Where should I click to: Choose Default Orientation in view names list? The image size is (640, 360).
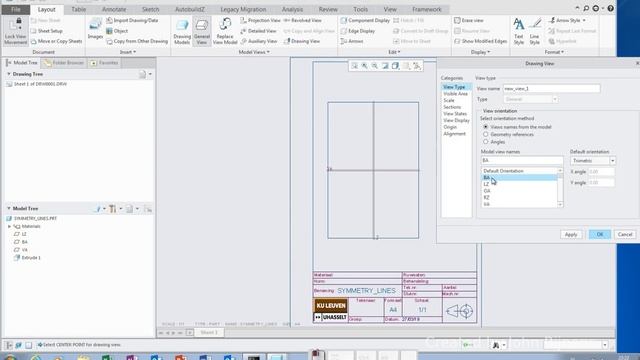click(x=519, y=171)
